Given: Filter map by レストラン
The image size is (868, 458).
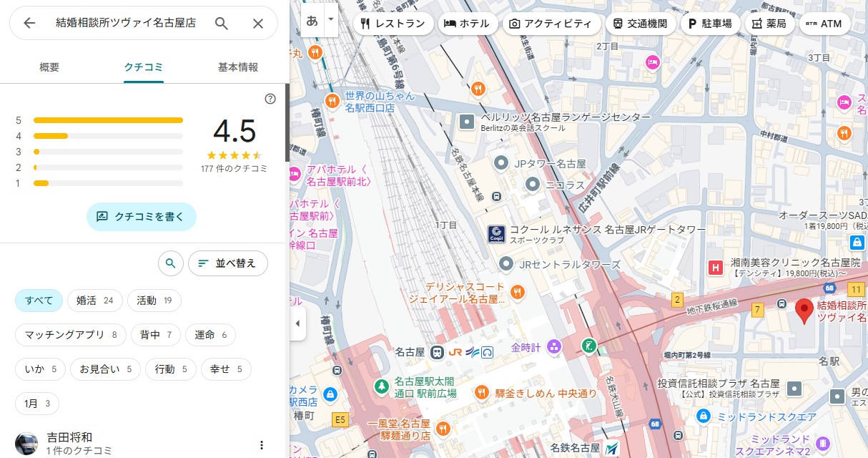Looking at the screenshot, I should pyautogui.click(x=393, y=24).
